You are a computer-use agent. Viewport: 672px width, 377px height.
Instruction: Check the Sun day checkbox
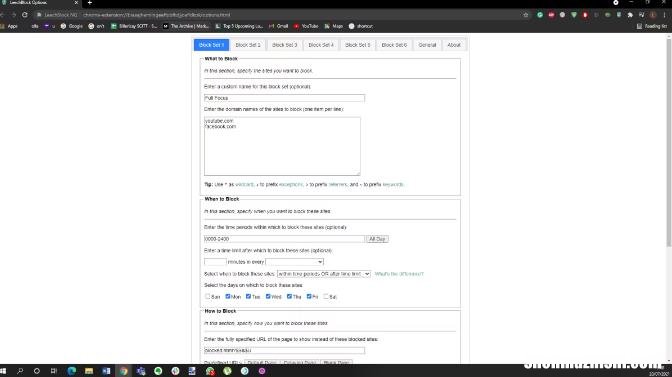[207, 296]
